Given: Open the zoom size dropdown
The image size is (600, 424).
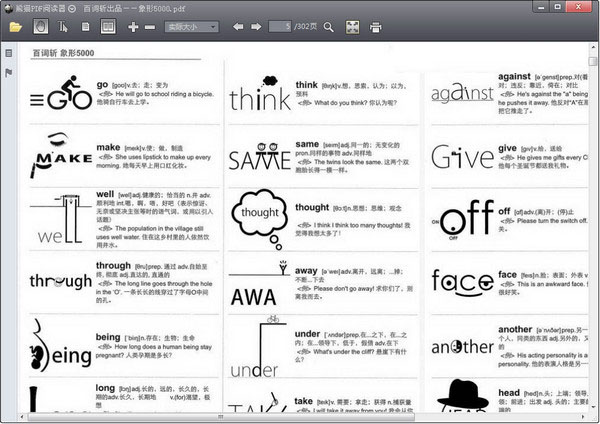Looking at the screenshot, I should click(x=192, y=27).
